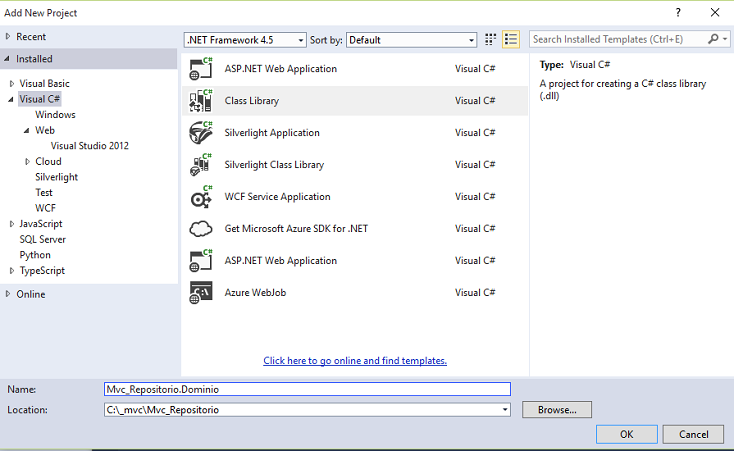Select the SQL Server category

coord(43,239)
